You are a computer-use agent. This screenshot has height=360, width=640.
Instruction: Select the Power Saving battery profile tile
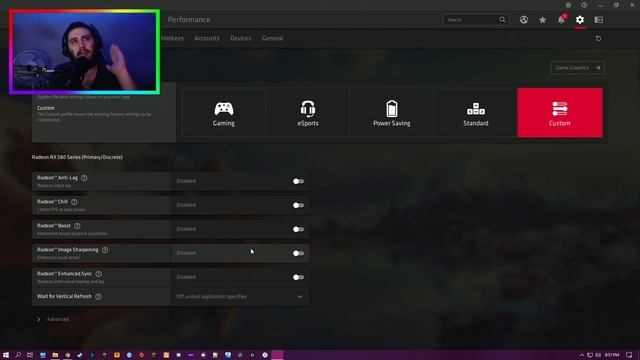[x=392, y=113]
